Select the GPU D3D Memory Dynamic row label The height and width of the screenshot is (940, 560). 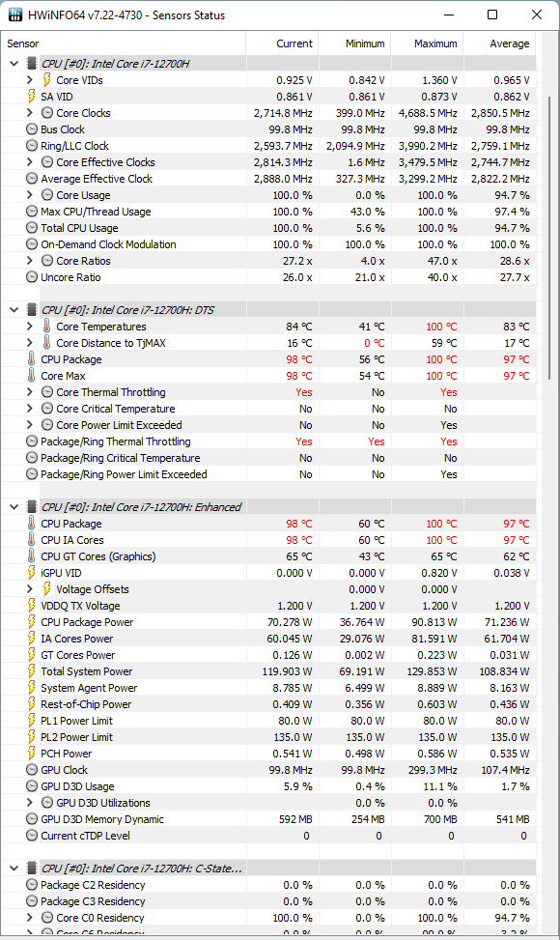tap(101, 819)
